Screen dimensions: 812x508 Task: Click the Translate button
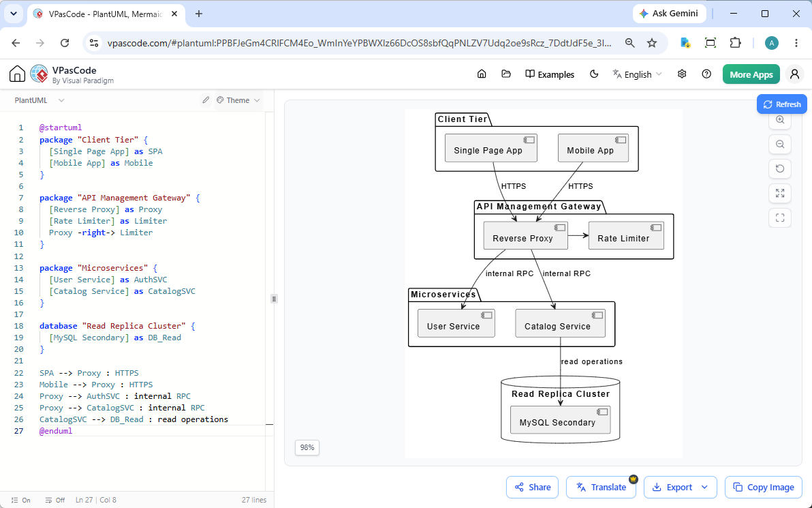point(602,487)
